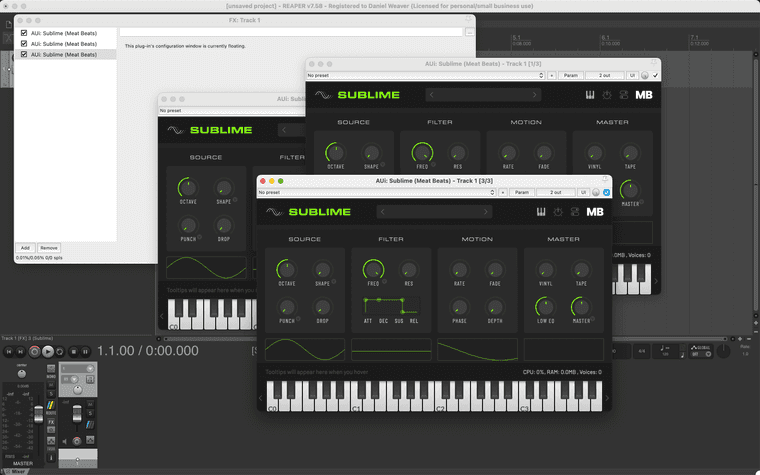This screenshot has height=475, width=760.
Task: Click the MB logo in the front Sublime window
Action: 594,212
